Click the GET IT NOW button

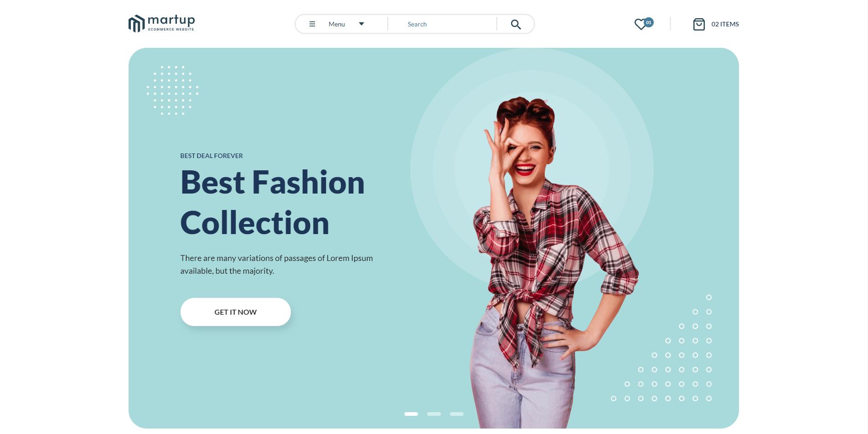(236, 312)
